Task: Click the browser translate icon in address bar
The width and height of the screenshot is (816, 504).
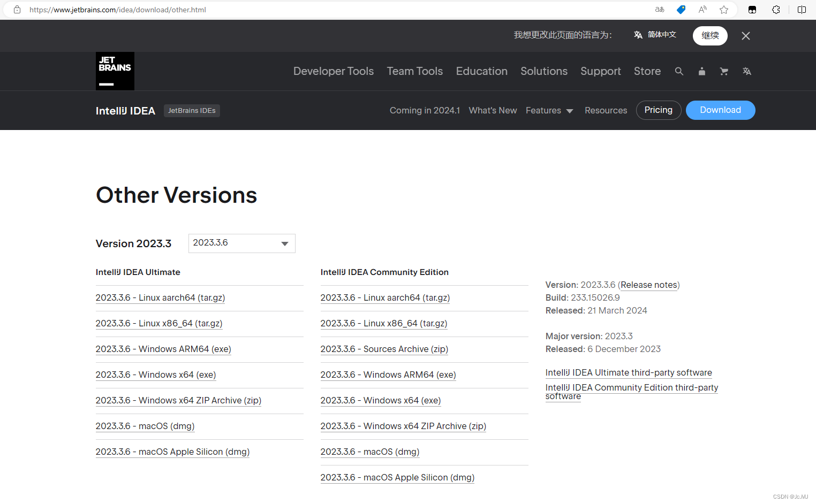Action: [x=660, y=10]
